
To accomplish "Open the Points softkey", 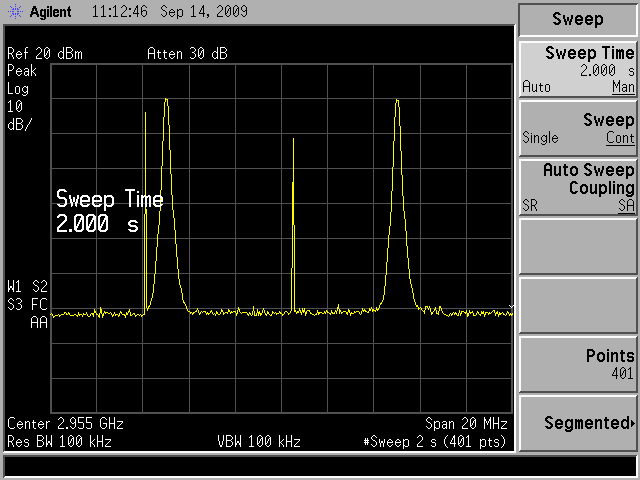I will 578,364.
